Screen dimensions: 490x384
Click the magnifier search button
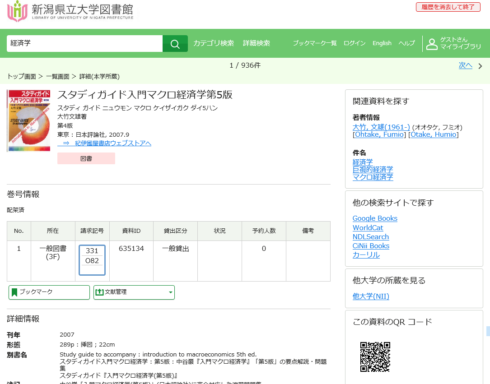pyautogui.click(x=175, y=44)
